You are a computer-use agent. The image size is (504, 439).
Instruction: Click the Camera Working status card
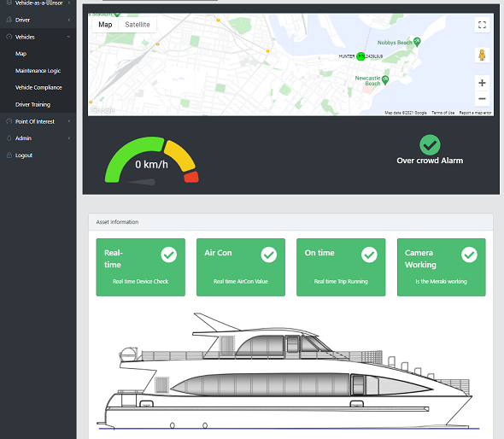[x=442, y=267]
